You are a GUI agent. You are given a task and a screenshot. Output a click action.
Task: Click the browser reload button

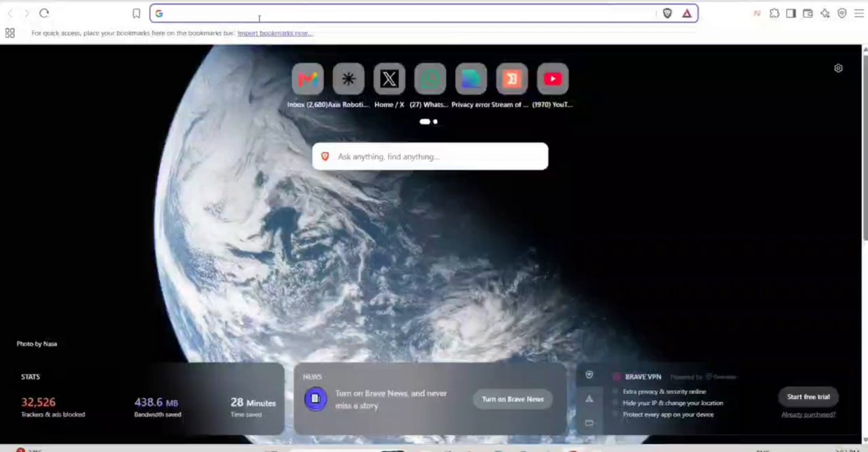(x=44, y=13)
